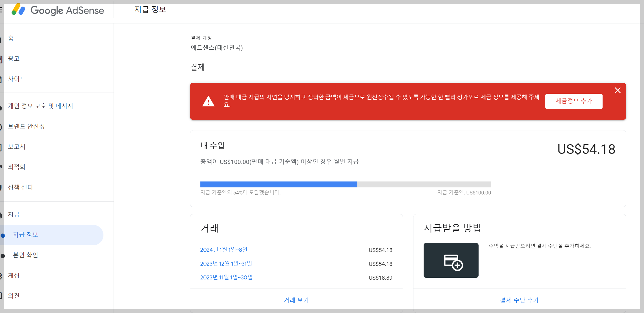Viewport: 644px width, 313px height.
Task: Open 정책 센터 sidebar item
Action: pyautogui.click(x=20, y=187)
